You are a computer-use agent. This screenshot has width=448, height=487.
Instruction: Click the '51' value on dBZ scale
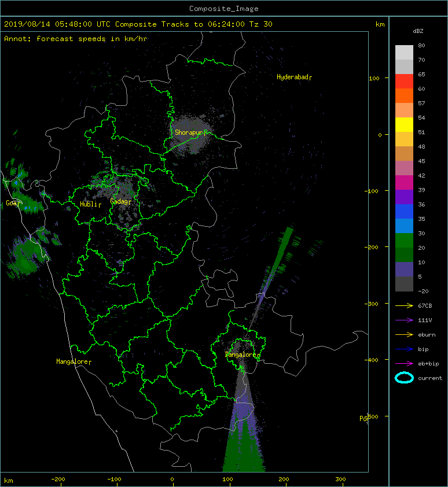click(421, 132)
